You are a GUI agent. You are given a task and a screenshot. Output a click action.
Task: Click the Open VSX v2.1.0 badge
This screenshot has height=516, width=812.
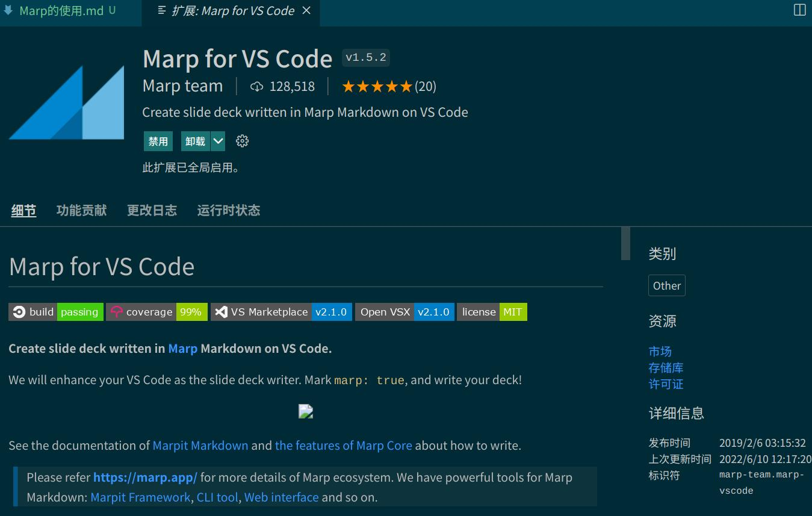[x=404, y=312]
